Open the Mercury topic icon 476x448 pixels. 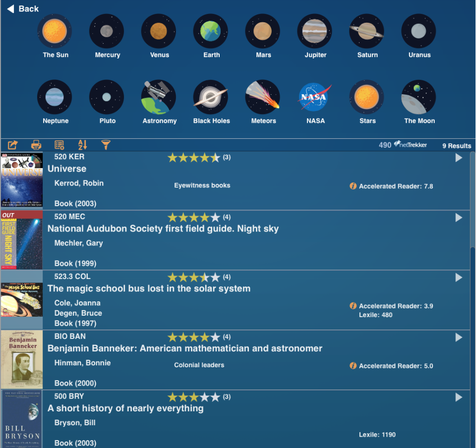[x=107, y=31]
